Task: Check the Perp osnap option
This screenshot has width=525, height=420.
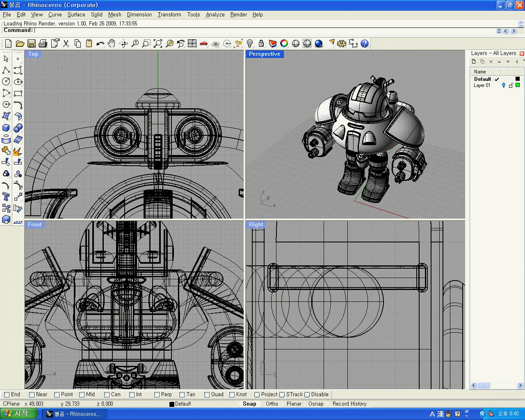Action: pyautogui.click(x=157, y=395)
